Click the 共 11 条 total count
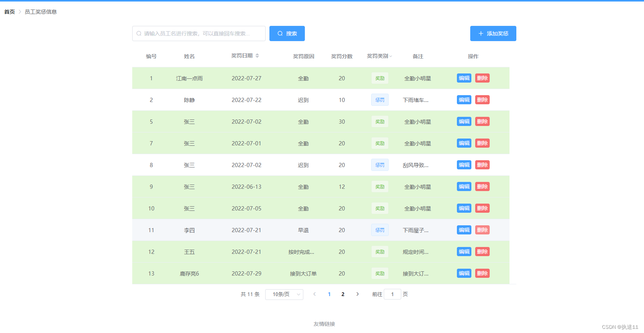Viewport: 644px width, 333px height. coord(250,294)
